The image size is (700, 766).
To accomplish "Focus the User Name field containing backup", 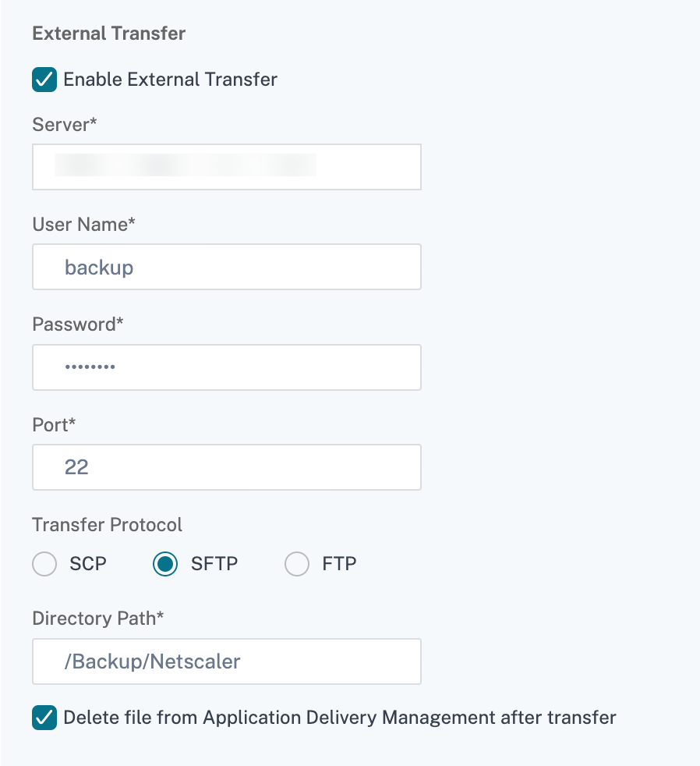I will pyautogui.click(x=226, y=267).
